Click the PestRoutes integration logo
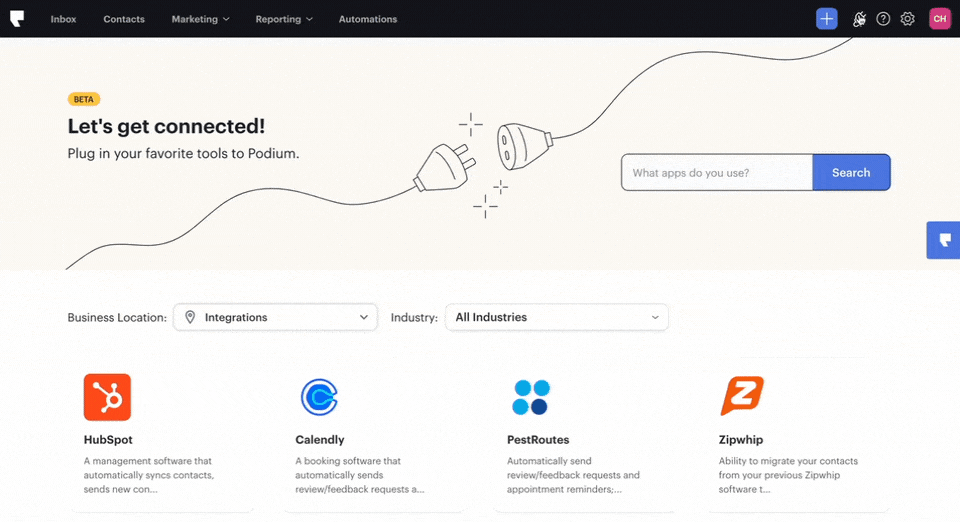 click(530, 397)
